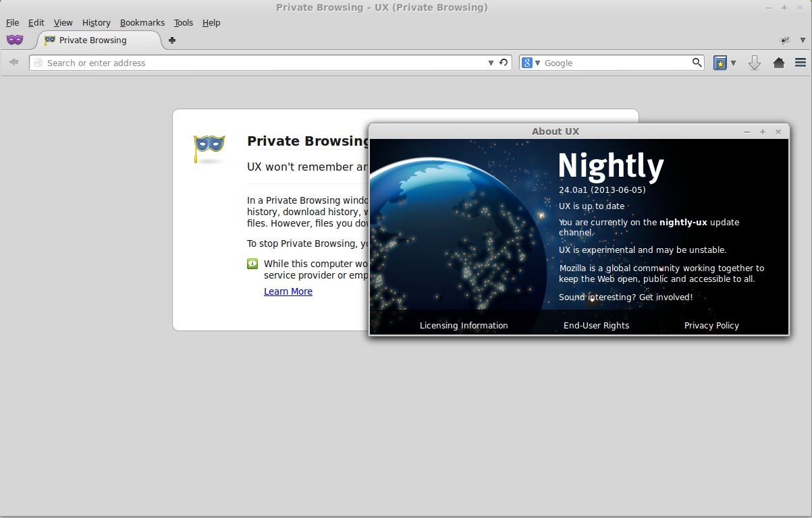Viewport: 812px width, 518px height.
Task: Open the View menu
Action: (x=63, y=22)
